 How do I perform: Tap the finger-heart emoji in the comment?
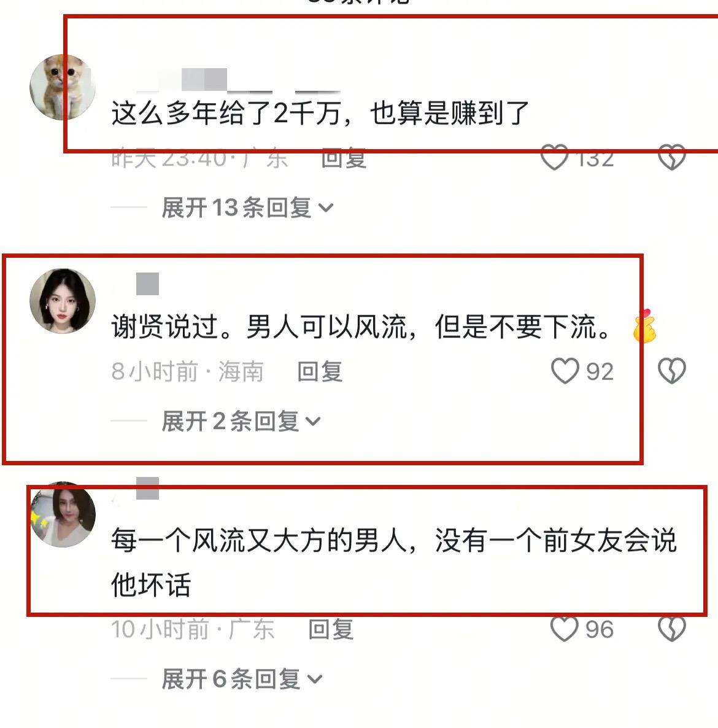644,326
